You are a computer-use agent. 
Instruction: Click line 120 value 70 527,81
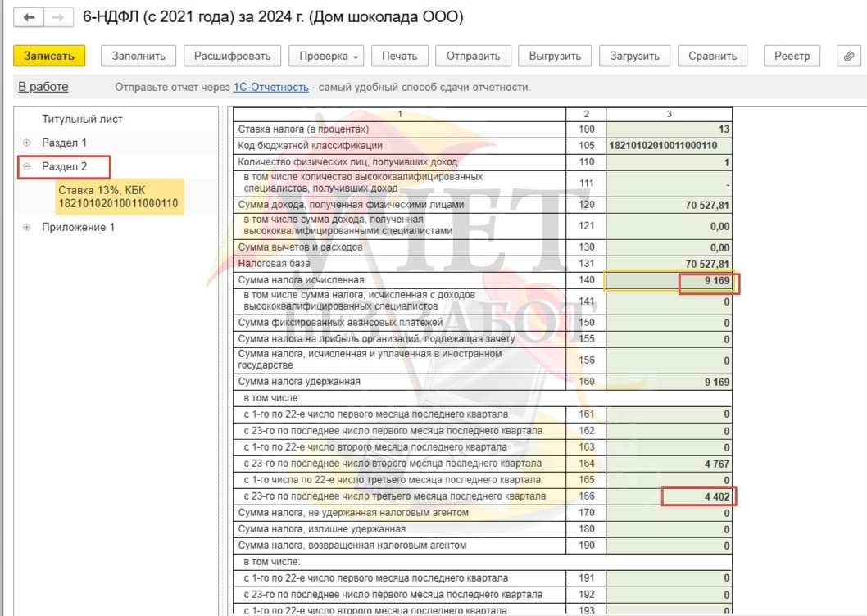(x=669, y=205)
